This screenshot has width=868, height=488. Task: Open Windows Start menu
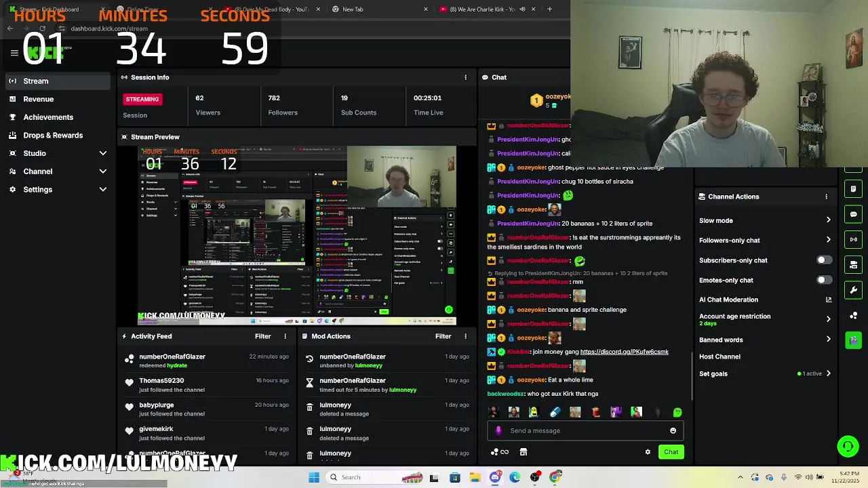pyautogui.click(x=314, y=477)
